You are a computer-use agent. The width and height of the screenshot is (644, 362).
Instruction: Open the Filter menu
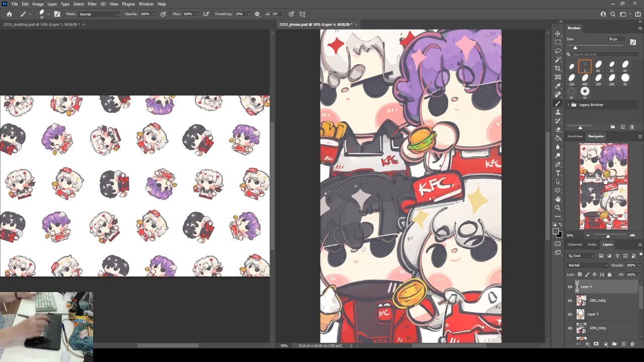[92, 4]
